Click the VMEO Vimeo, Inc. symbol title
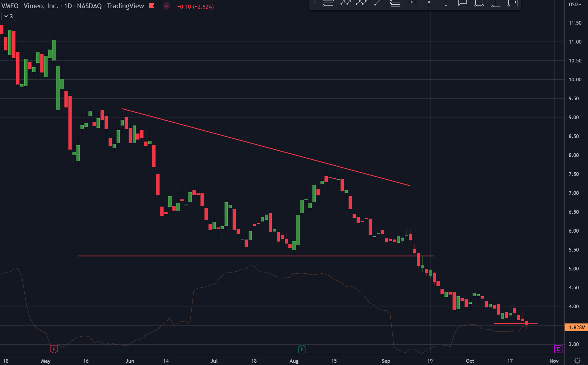588x365 pixels. [30, 6]
